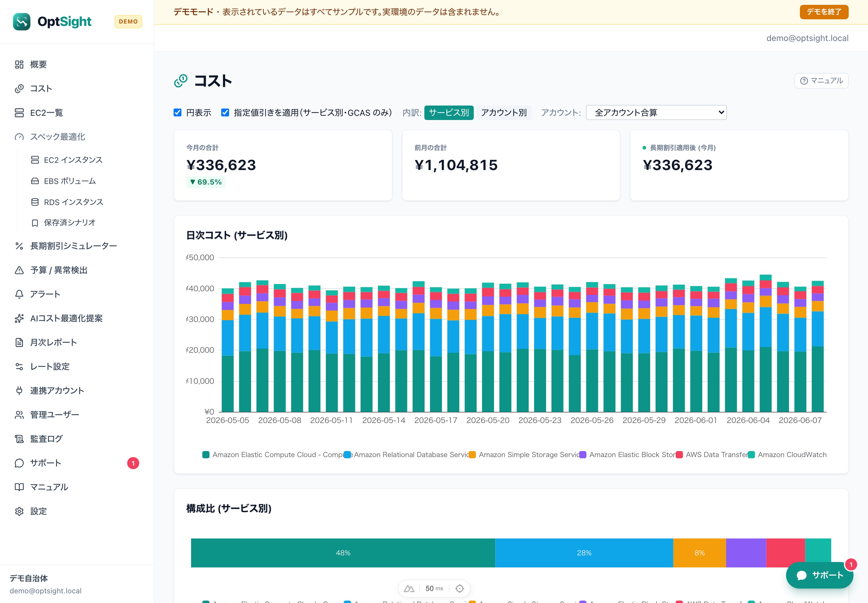Click the log icon for 監査ログ
The width and height of the screenshot is (868, 603).
[19, 439]
